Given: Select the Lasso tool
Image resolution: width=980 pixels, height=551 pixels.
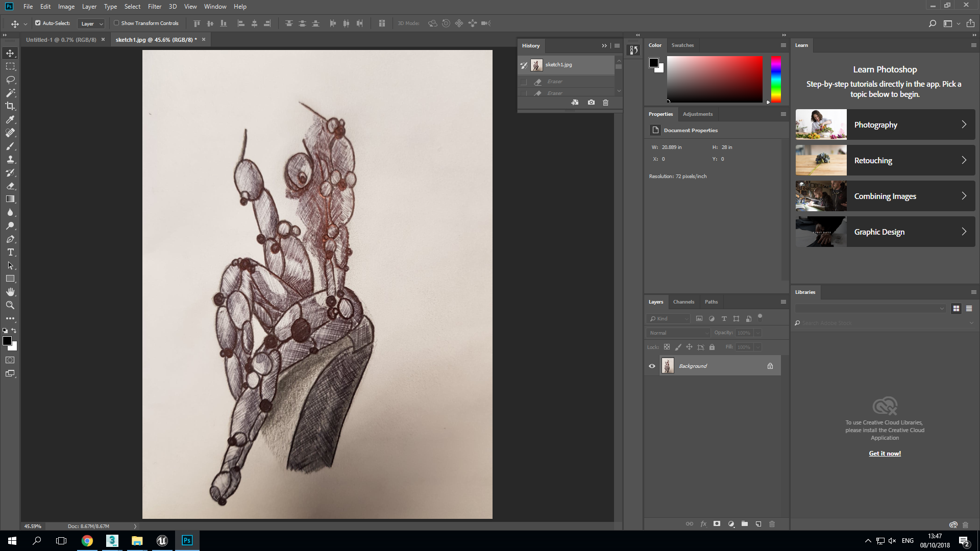Looking at the screenshot, I should 10,80.
